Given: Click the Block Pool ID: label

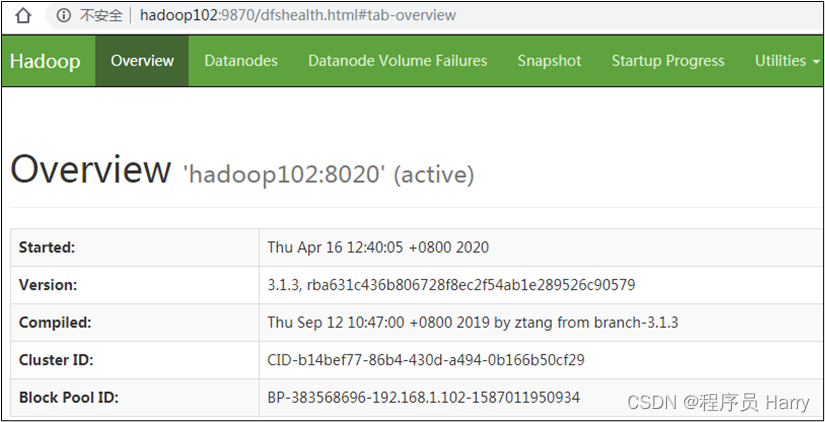Looking at the screenshot, I should [x=68, y=398].
